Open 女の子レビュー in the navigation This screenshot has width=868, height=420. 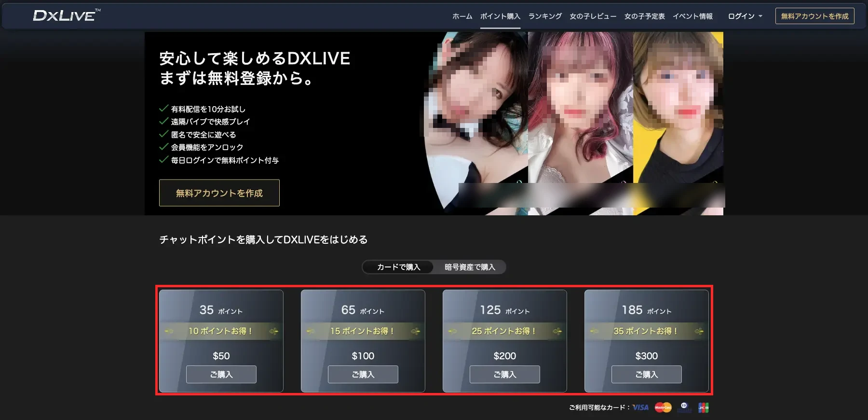point(593,16)
